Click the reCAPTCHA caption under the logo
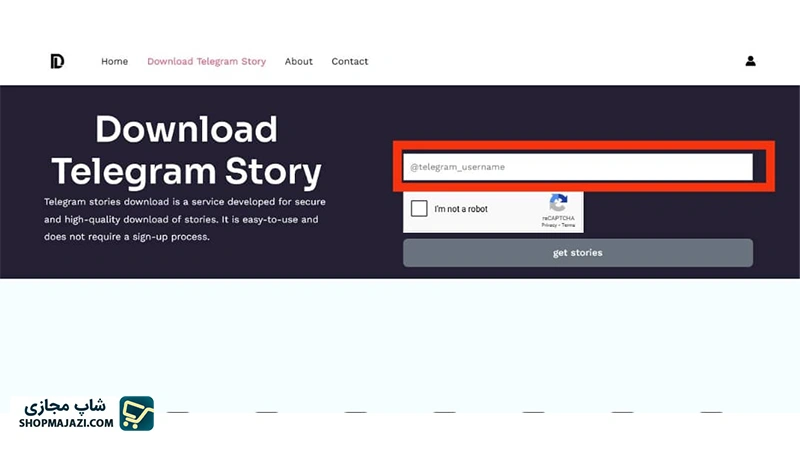800x450 pixels. (558, 217)
